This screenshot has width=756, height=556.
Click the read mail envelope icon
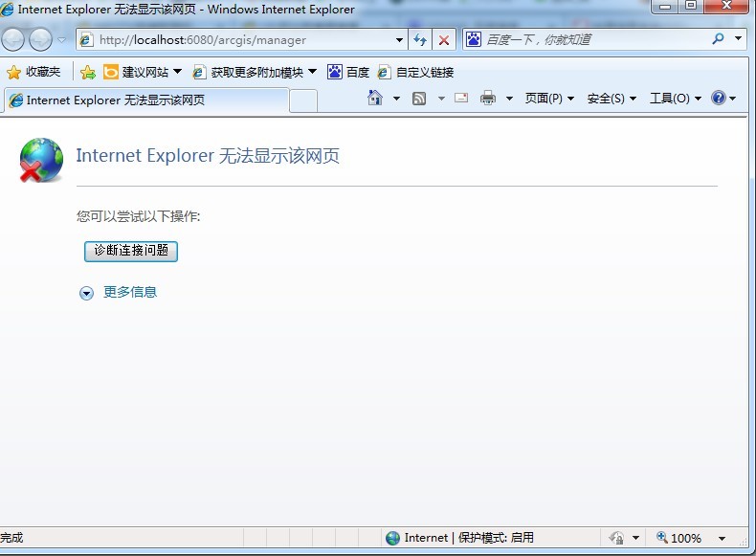coord(461,98)
